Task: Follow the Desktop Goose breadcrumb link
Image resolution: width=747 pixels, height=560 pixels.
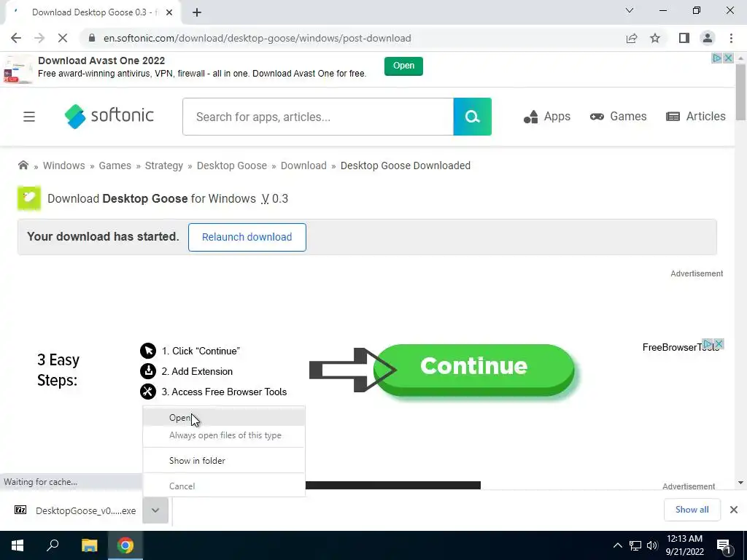Action: [231, 166]
